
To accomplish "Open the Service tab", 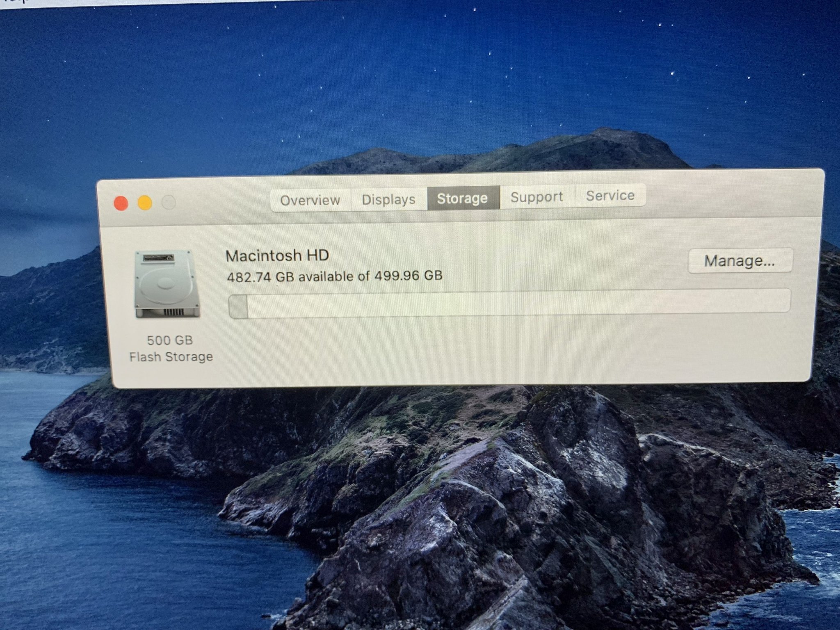I will pyautogui.click(x=610, y=196).
